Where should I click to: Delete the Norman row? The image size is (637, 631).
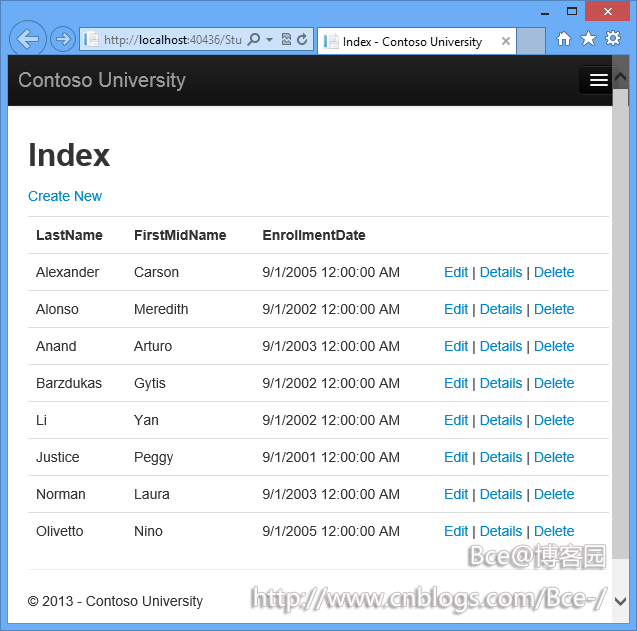554,494
